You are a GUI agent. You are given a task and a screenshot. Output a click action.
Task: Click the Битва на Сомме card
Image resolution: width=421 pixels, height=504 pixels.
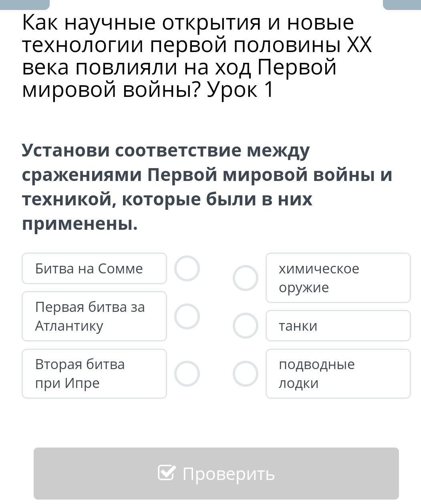click(x=94, y=268)
